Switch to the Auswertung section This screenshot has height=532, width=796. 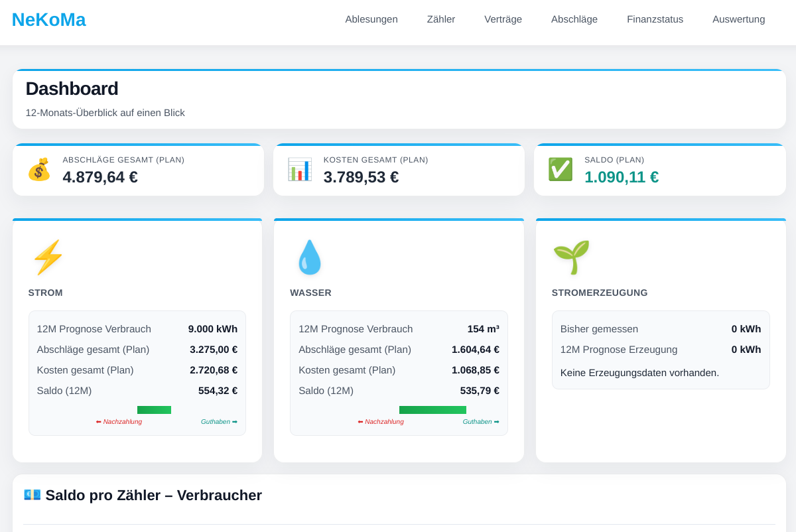click(x=738, y=19)
